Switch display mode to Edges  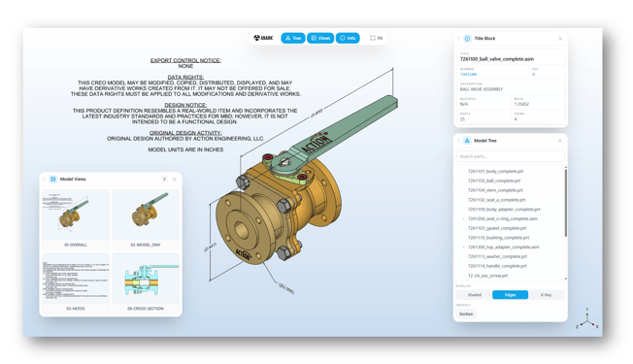[510, 295]
